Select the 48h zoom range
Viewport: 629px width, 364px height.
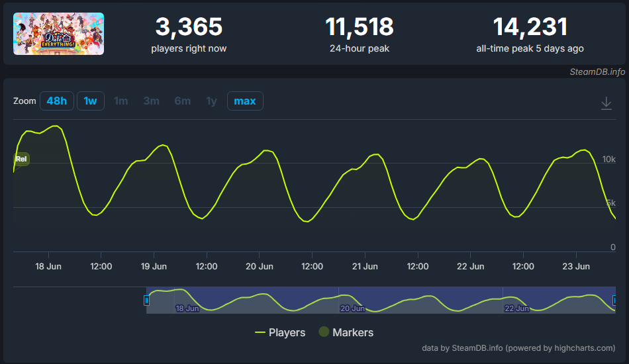(x=56, y=101)
